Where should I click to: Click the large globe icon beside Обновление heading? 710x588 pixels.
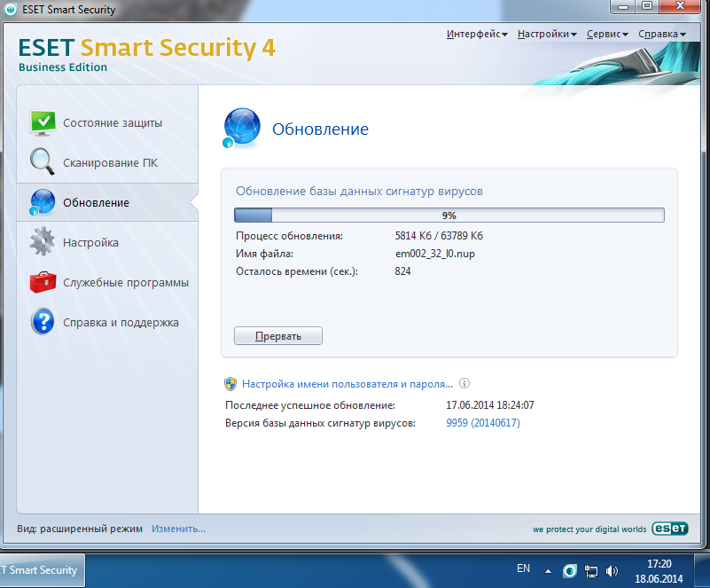(241, 129)
